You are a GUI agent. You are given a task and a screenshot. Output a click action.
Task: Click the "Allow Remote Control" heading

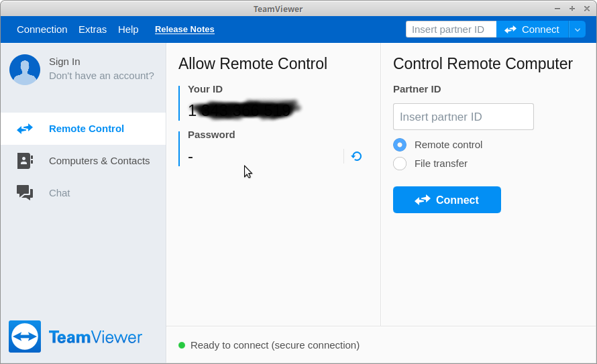(253, 64)
